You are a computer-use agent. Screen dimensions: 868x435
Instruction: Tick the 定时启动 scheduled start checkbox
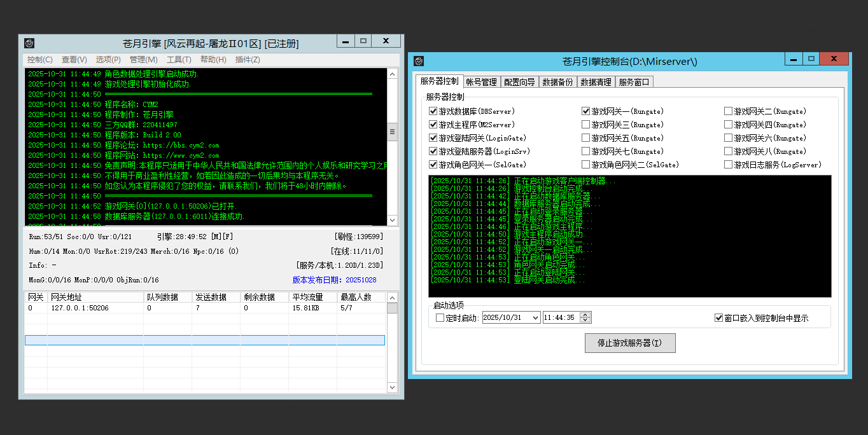click(x=440, y=318)
